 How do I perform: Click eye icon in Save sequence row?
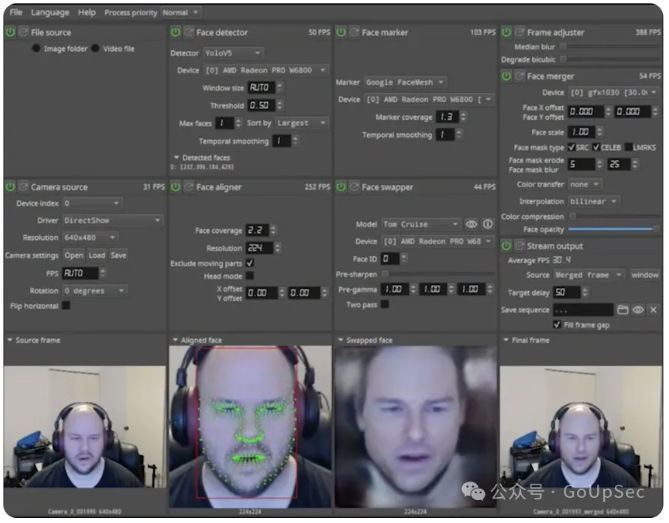click(x=638, y=310)
